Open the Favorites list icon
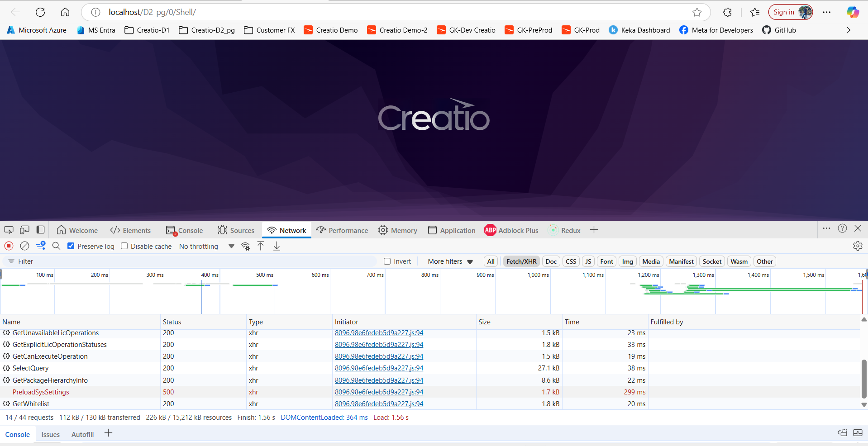The image size is (868, 446). pyautogui.click(x=755, y=12)
